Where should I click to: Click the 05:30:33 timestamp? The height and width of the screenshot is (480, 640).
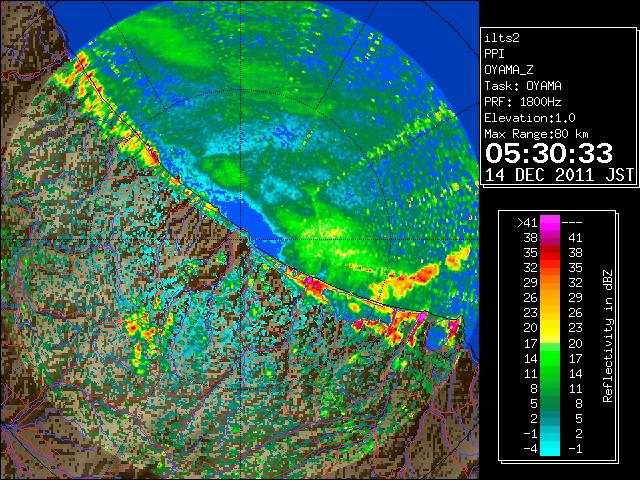(549, 153)
